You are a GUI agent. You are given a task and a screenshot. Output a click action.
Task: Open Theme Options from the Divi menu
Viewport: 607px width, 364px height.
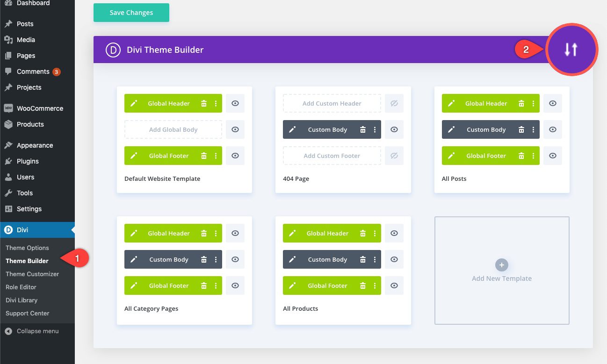click(x=27, y=248)
